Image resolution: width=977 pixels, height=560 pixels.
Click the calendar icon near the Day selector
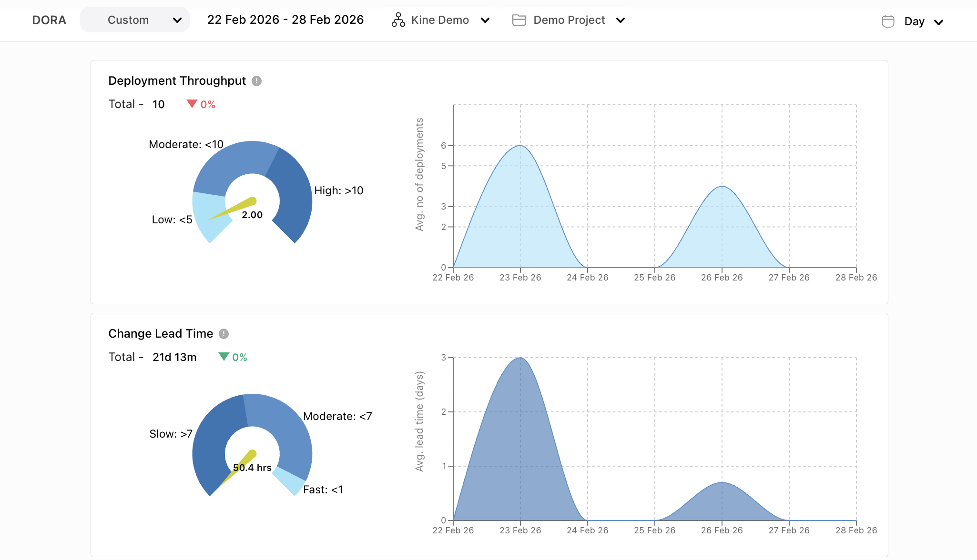888,21
